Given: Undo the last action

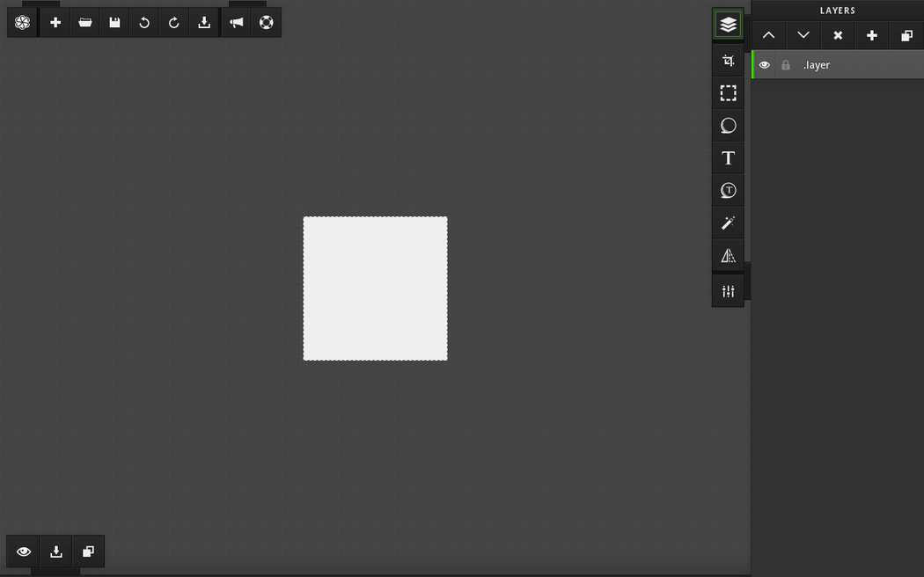Looking at the screenshot, I should tap(144, 23).
